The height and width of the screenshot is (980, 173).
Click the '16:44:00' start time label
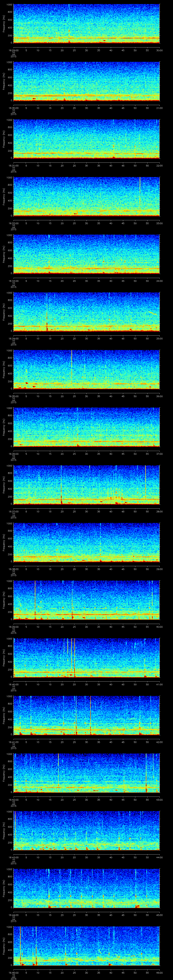pos(13,915)
